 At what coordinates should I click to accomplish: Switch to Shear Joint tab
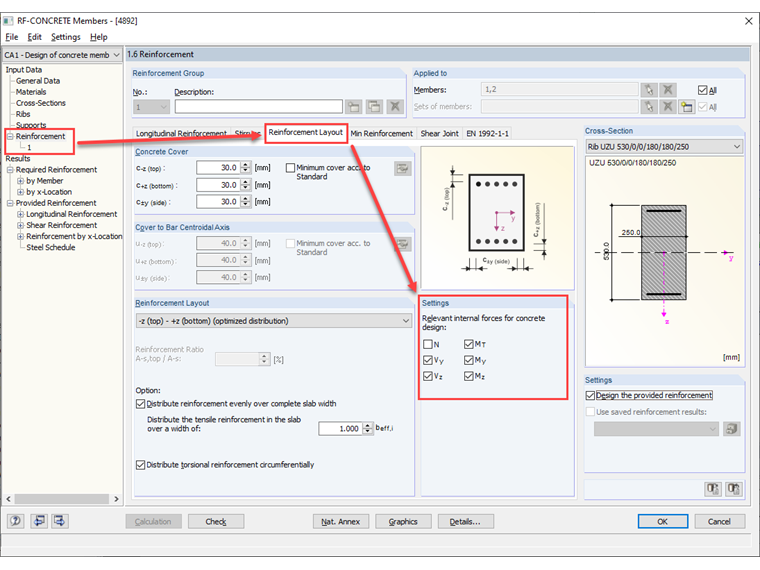(x=439, y=133)
